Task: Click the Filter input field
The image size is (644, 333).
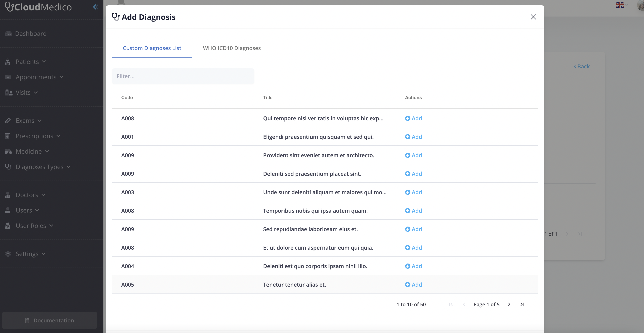Action: pos(183,76)
